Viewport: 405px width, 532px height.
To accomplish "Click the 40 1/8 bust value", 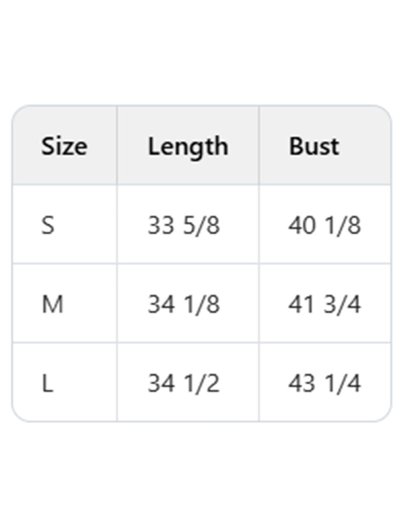I will [325, 225].
